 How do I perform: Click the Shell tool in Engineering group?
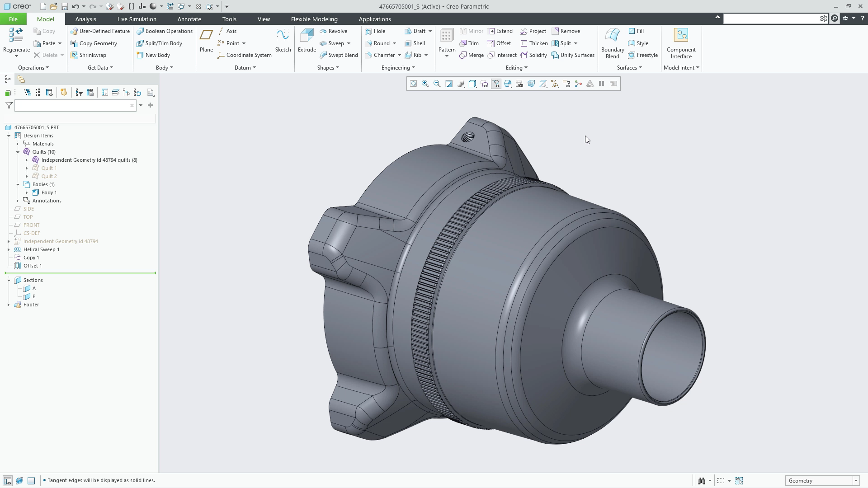click(415, 43)
